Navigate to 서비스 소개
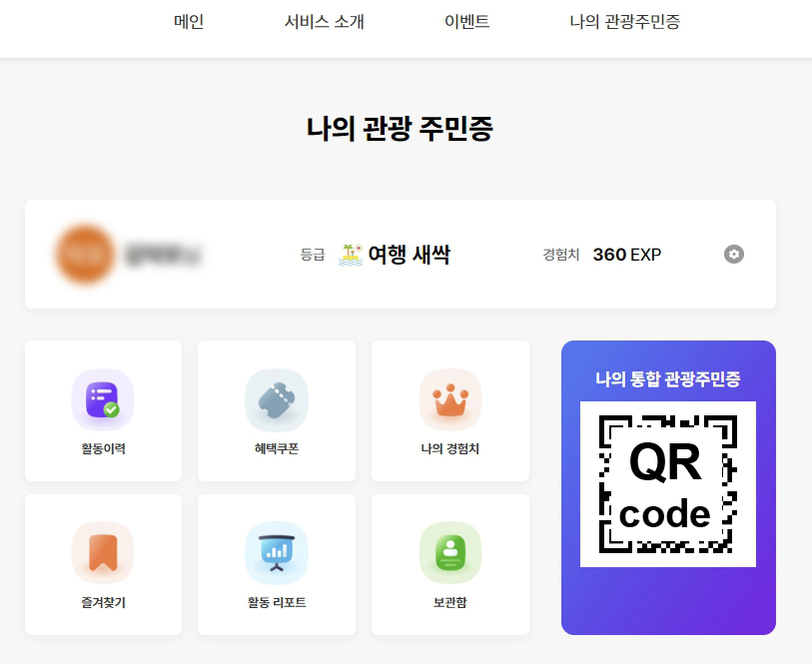Image resolution: width=812 pixels, height=664 pixels. (x=325, y=21)
